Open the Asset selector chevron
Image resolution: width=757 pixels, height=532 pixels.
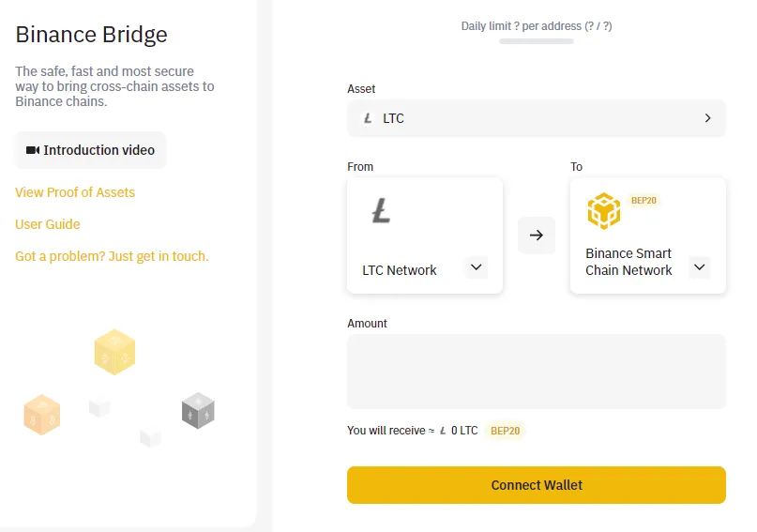pyautogui.click(x=708, y=118)
